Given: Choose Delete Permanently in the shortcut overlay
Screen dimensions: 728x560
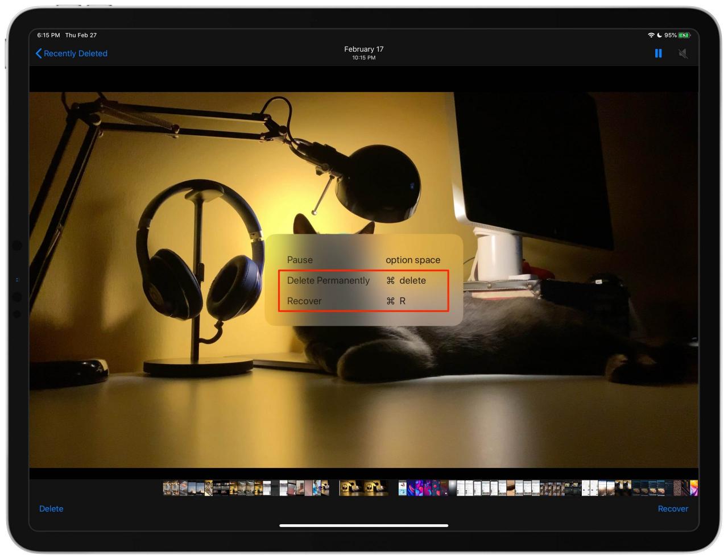Looking at the screenshot, I should click(x=328, y=280).
